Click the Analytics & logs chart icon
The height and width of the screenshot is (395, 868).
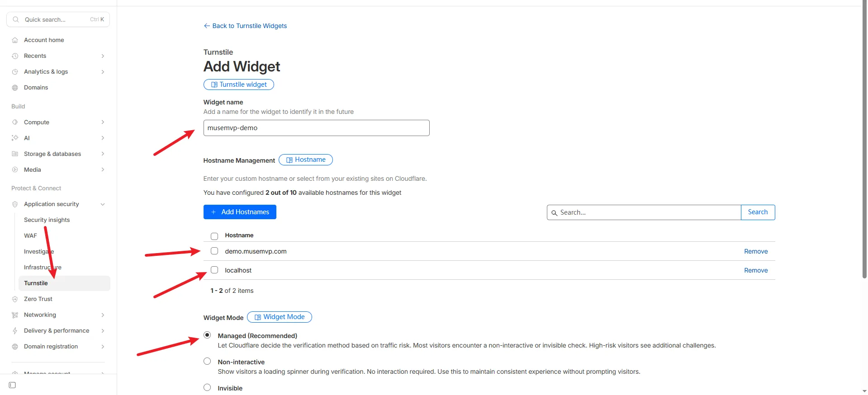click(15, 72)
